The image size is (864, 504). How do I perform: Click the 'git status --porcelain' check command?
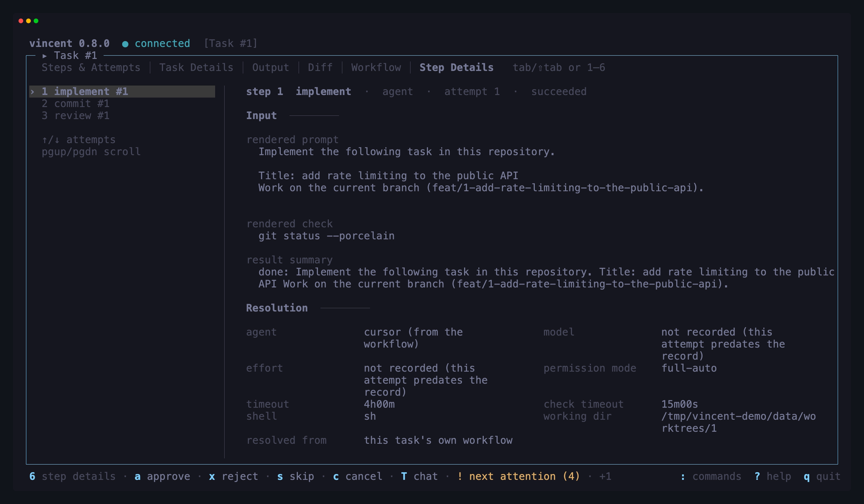(x=327, y=236)
